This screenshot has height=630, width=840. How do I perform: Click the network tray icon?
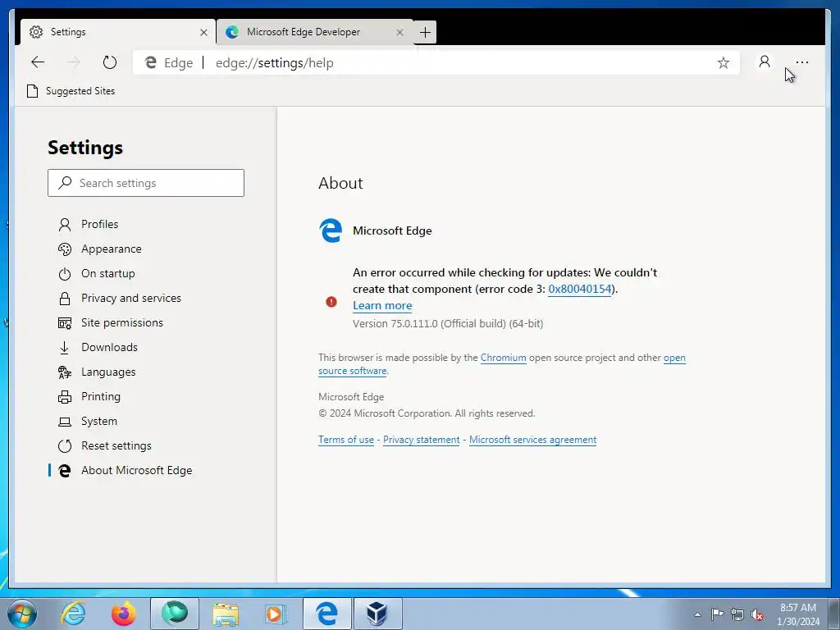click(737, 614)
